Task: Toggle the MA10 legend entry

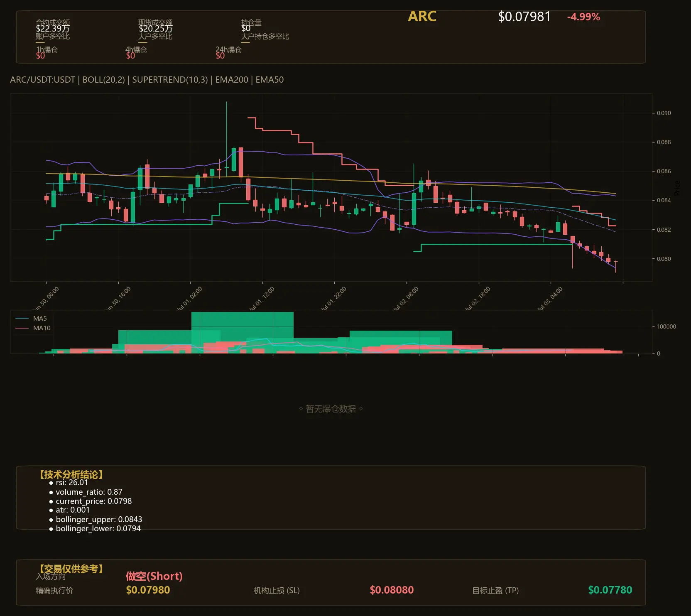Action: (33, 328)
